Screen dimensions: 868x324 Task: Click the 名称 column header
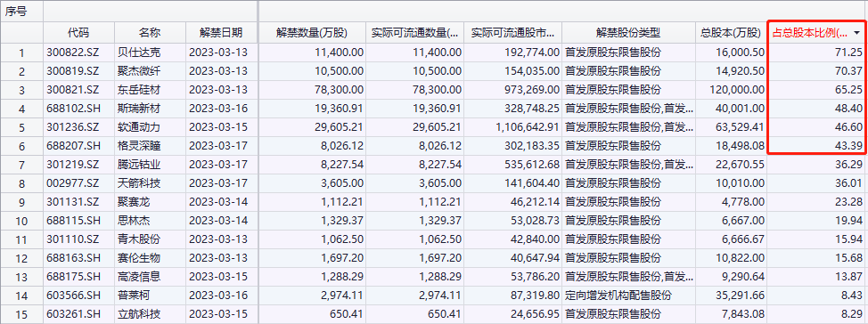coord(150,33)
